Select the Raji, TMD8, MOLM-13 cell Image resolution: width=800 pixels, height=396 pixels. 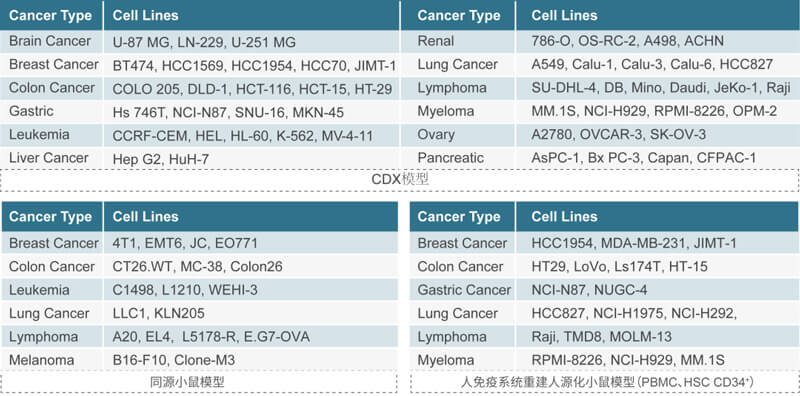602,337
